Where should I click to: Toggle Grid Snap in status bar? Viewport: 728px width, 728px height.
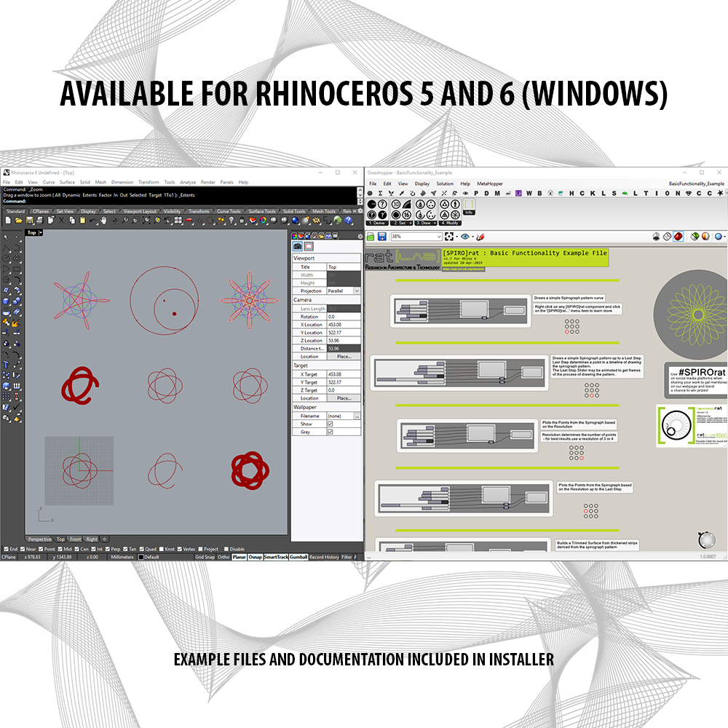(x=205, y=557)
